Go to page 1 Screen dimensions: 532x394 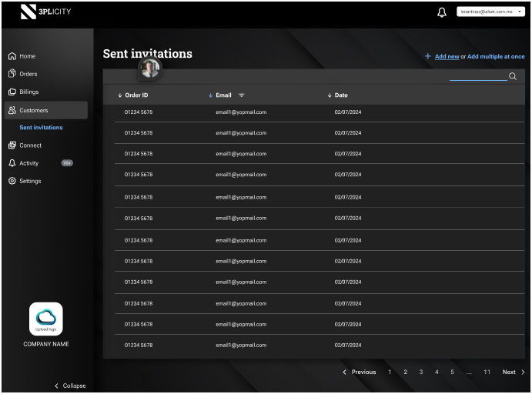tap(390, 372)
